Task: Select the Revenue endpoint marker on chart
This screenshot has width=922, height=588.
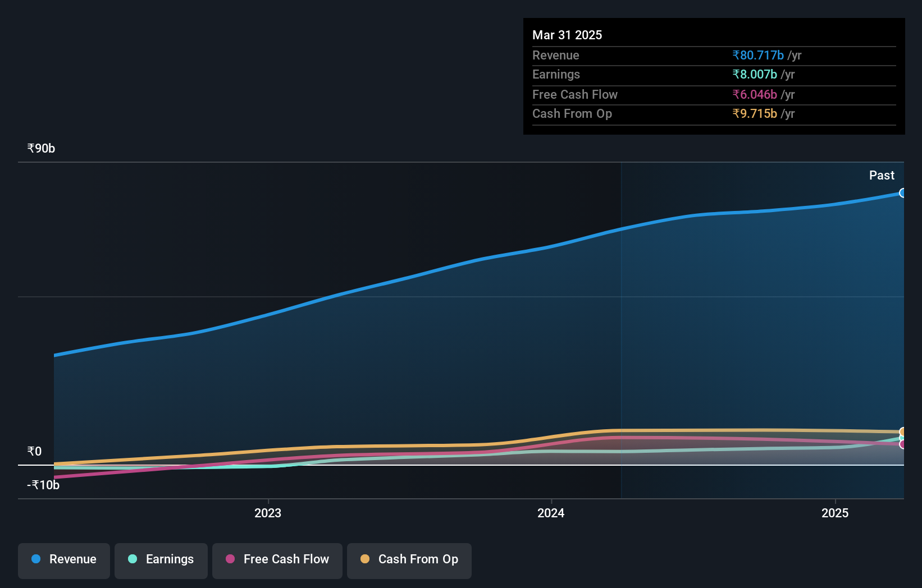Action: [902, 193]
